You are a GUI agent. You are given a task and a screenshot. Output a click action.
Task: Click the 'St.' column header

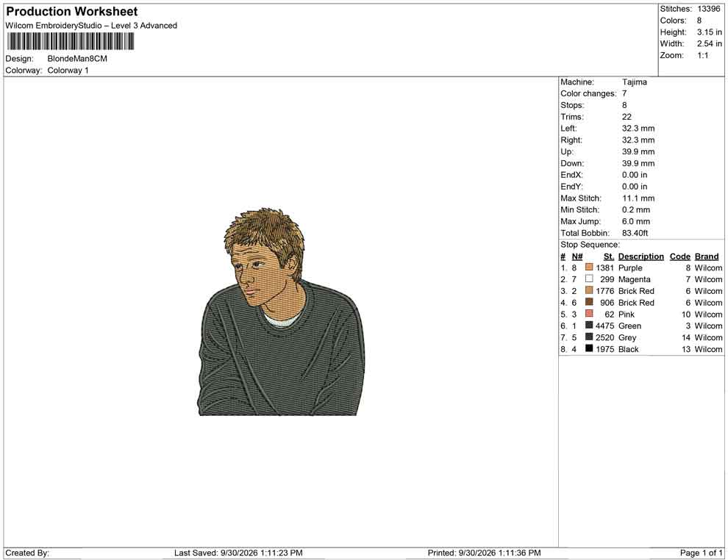(609, 256)
